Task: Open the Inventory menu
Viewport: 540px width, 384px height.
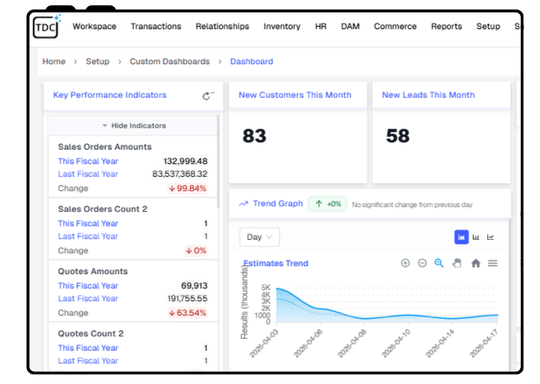Action: coord(282,26)
